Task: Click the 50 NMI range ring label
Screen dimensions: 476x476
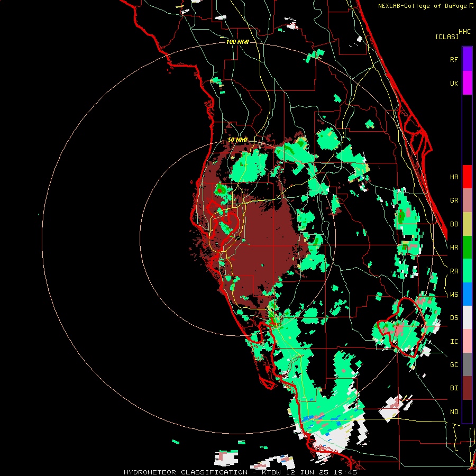Action: [237, 140]
